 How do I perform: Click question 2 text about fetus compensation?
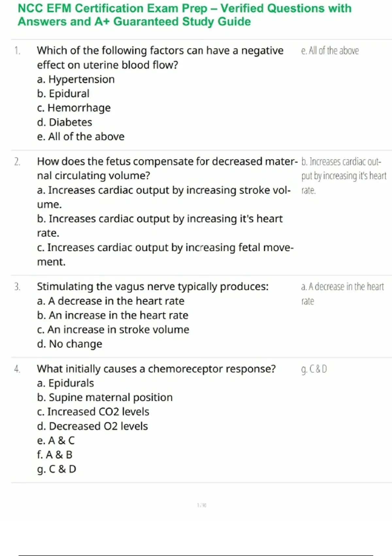point(167,168)
